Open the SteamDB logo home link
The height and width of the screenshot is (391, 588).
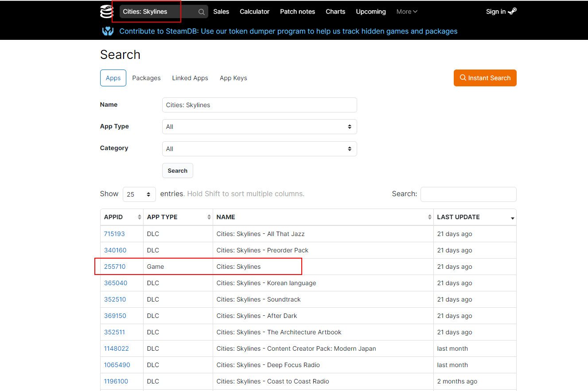coord(106,12)
